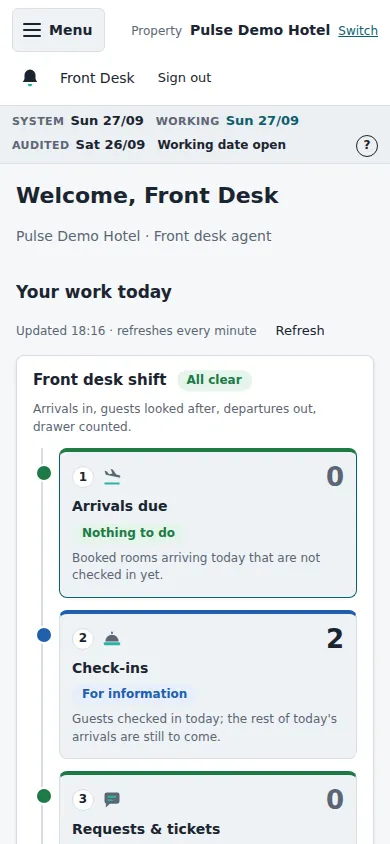Image resolution: width=390 pixels, height=844 pixels.
Task: Click the All clear status badge
Action: [x=214, y=380]
